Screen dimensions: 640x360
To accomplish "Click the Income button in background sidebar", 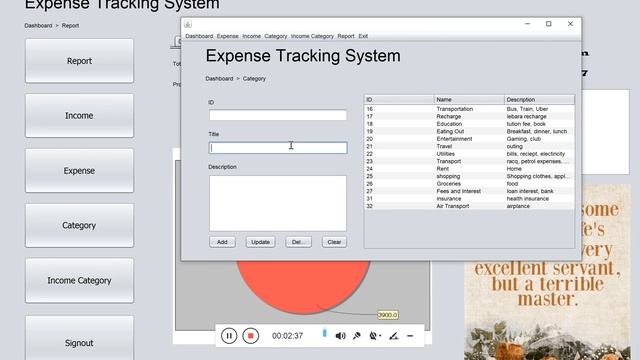I will coord(79,116).
